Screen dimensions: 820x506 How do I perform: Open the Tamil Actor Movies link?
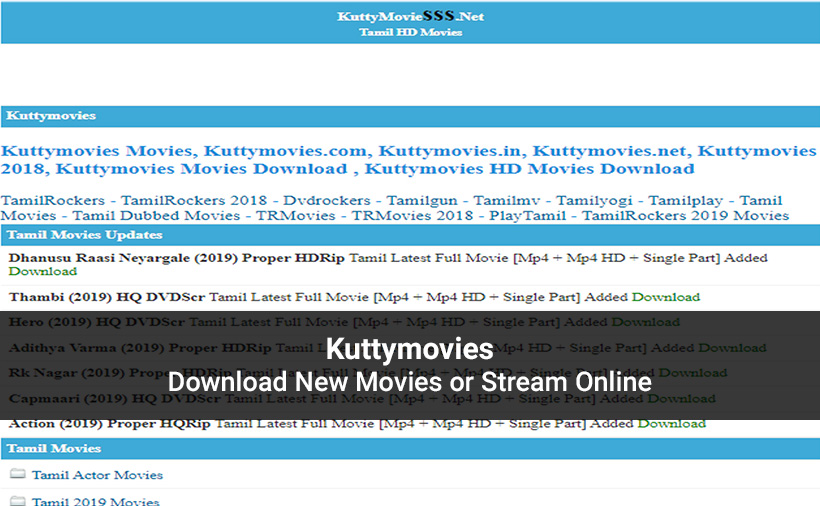coord(97,475)
